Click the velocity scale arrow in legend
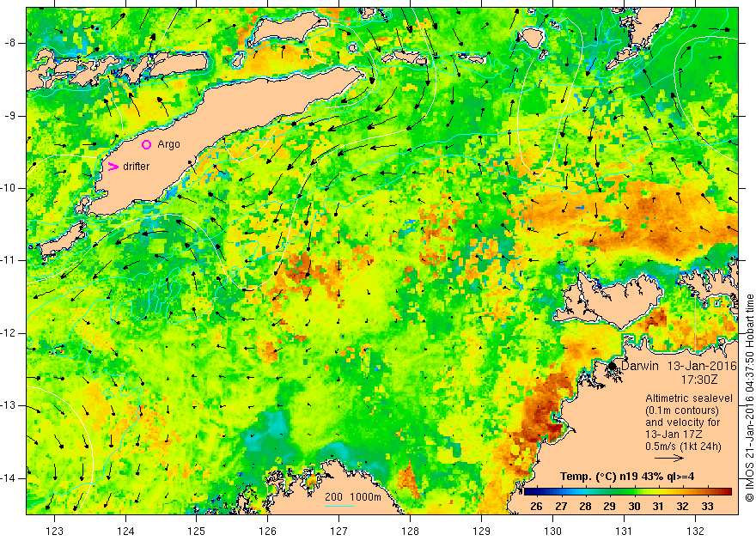The image size is (756, 541). point(669,459)
